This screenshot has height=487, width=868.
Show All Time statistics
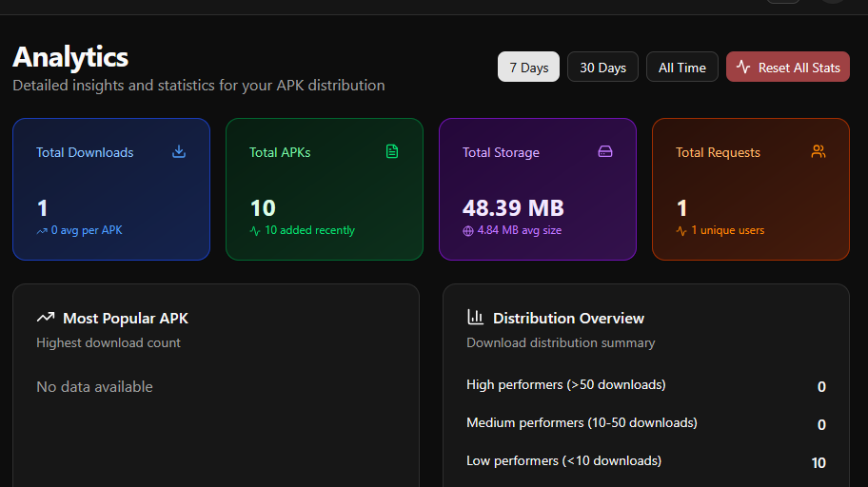(x=681, y=68)
